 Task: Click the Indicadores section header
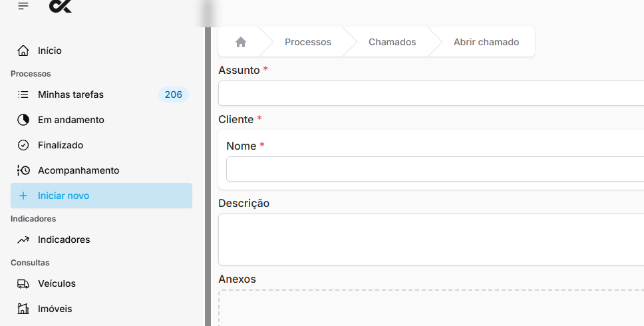pyautogui.click(x=33, y=219)
